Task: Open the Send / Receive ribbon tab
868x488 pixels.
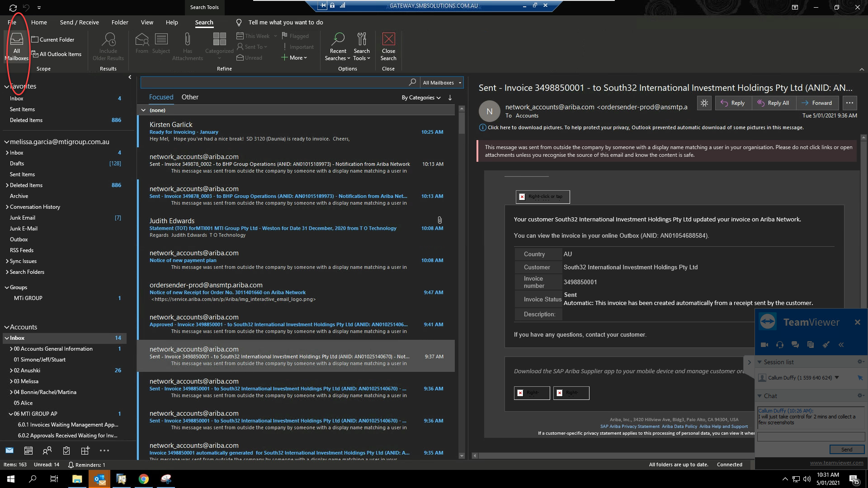Action: click(79, 22)
